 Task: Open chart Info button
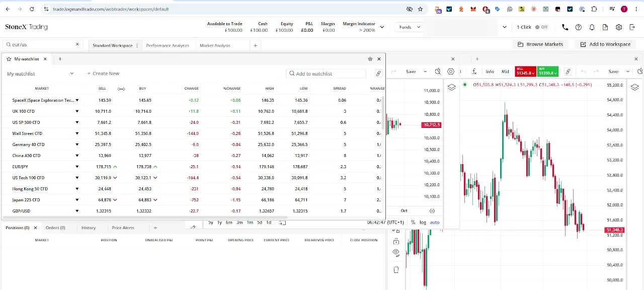(490, 71)
